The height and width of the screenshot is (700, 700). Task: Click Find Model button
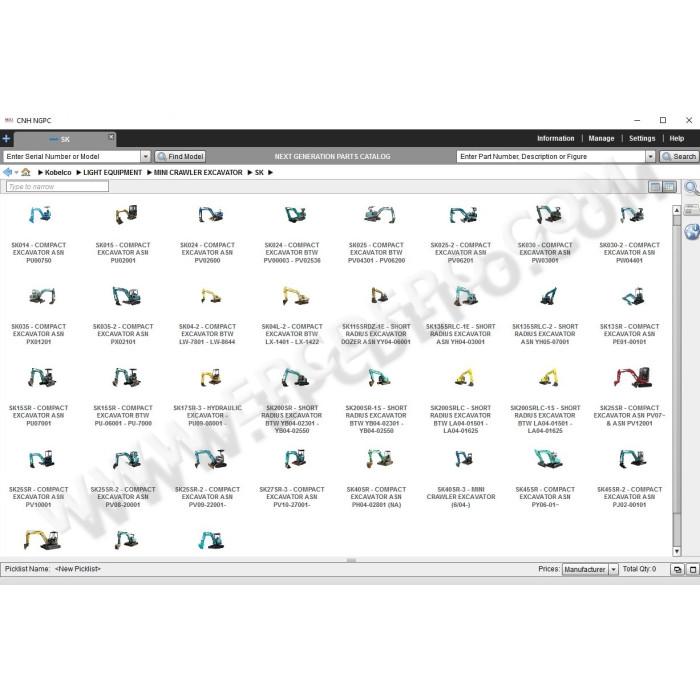point(180,156)
